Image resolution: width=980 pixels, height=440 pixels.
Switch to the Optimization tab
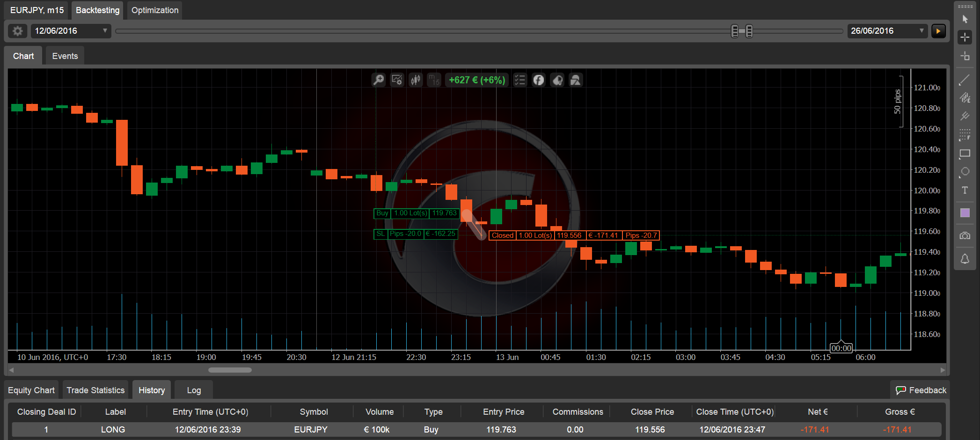click(155, 10)
